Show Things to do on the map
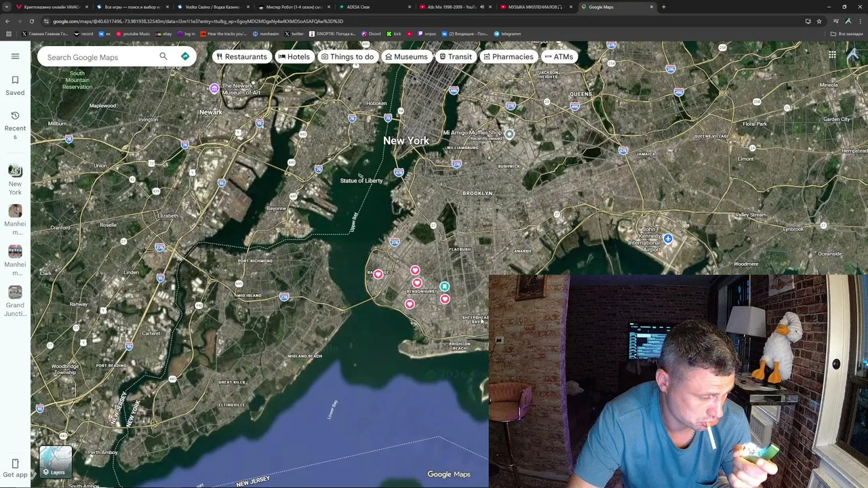Viewport: 868px width, 488px height. pyautogui.click(x=347, y=57)
